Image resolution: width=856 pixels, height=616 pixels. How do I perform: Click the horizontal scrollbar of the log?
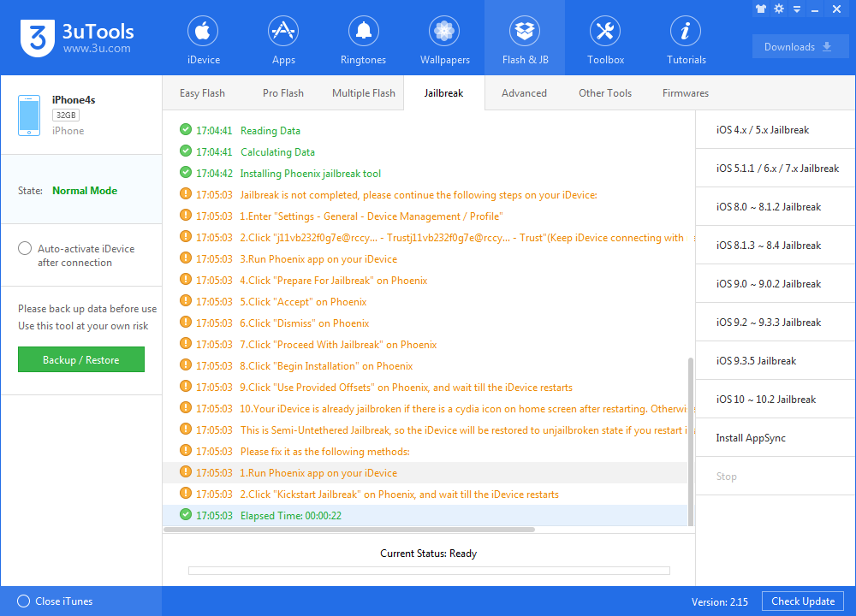click(x=349, y=530)
